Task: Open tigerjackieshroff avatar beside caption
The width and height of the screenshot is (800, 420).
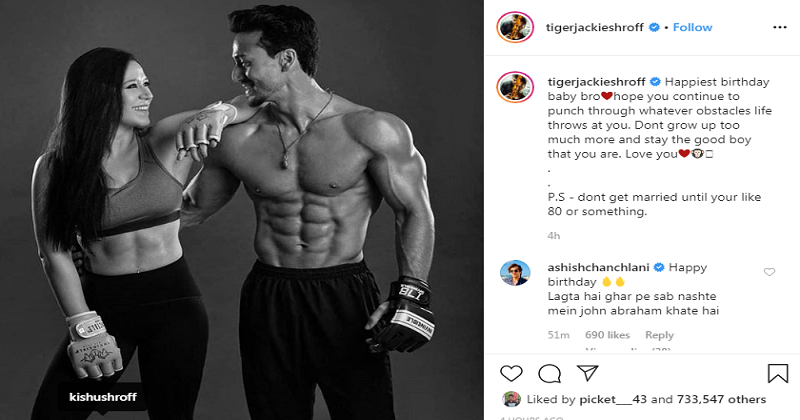Action: click(x=515, y=87)
